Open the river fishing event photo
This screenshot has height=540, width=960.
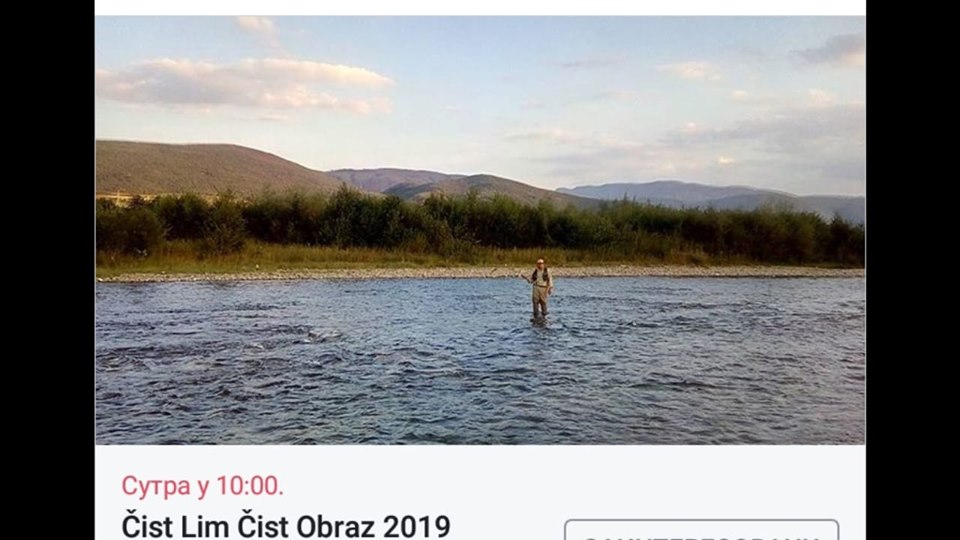480,230
